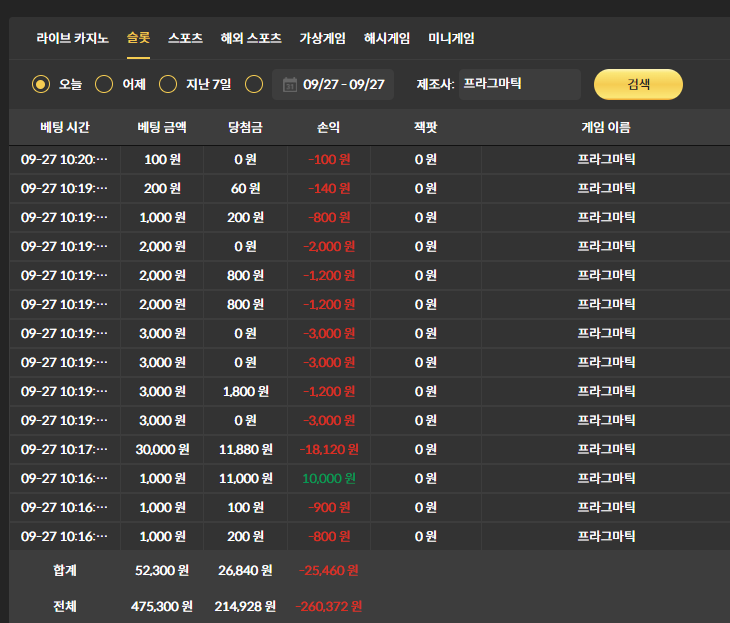Click the 09/27 - 09/27 date range text
The image size is (730, 623).
pos(344,85)
